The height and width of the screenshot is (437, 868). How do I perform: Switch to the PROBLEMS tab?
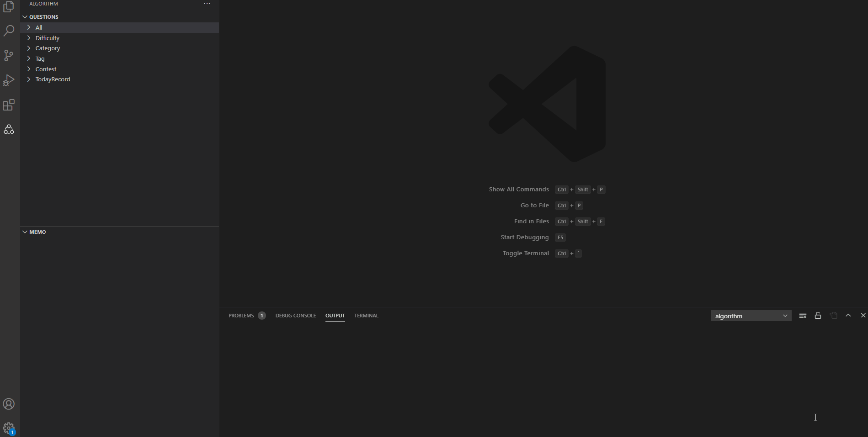[x=241, y=316]
